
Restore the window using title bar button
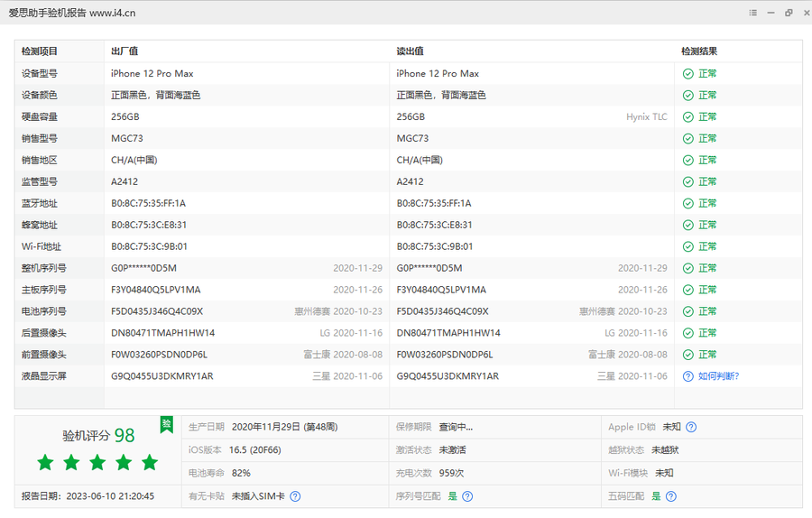pyautogui.click(x=789, y=13)
